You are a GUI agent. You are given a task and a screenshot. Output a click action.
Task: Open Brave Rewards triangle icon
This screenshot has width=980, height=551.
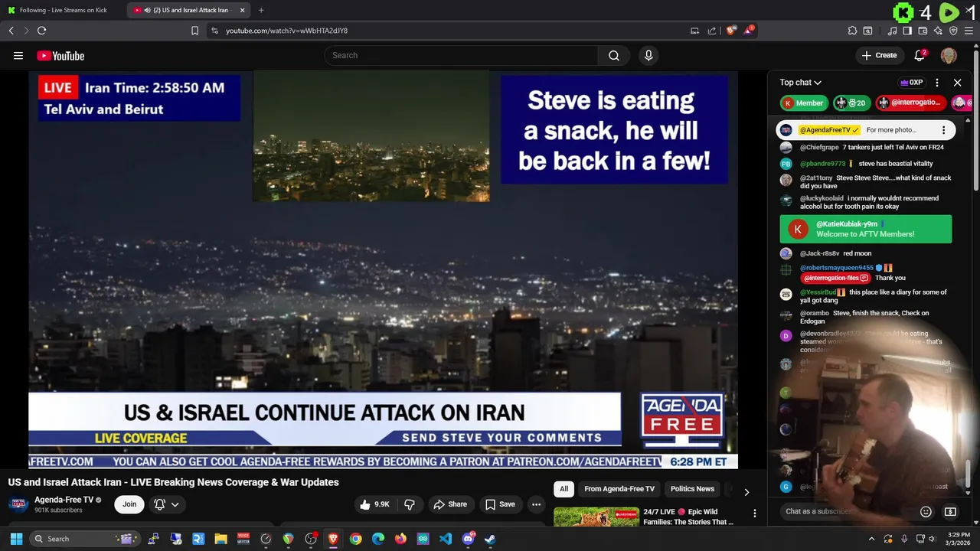[748, 31]
